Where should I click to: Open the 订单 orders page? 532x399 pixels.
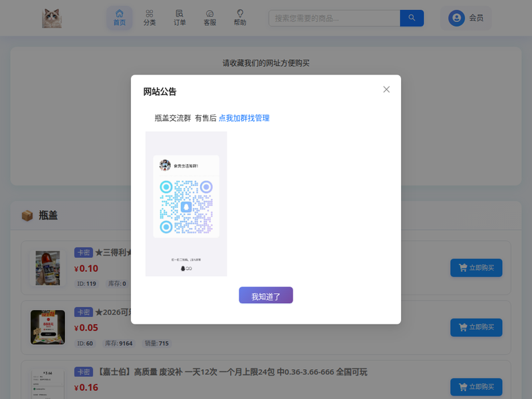(x=180, y=18)
